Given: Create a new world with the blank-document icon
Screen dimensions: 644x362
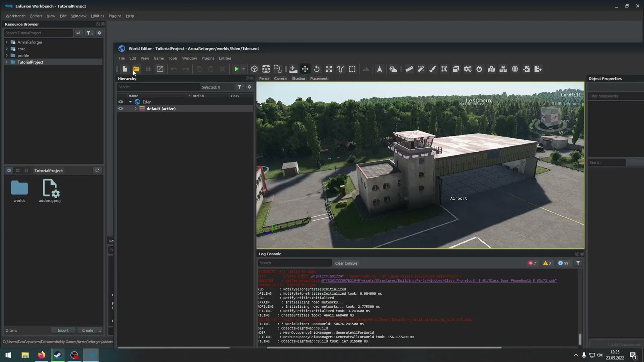Looking at the screenshot, I should [124, 69].
